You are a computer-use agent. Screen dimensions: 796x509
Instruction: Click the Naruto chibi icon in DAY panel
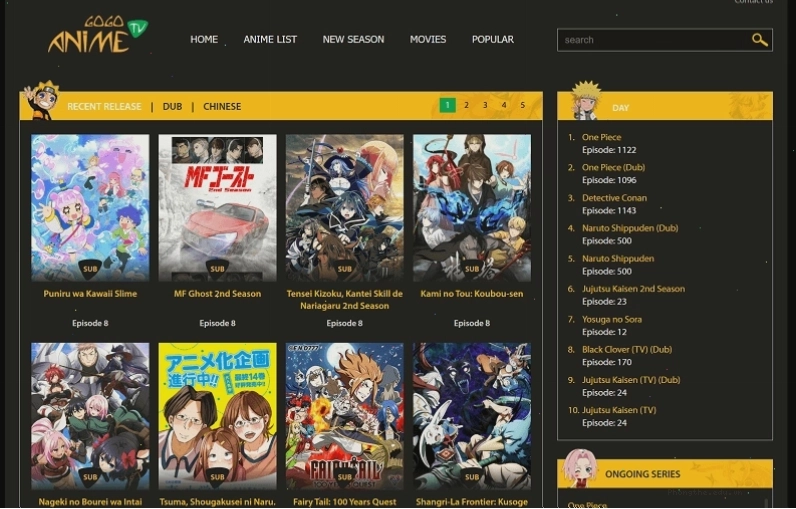click(585, 100)
